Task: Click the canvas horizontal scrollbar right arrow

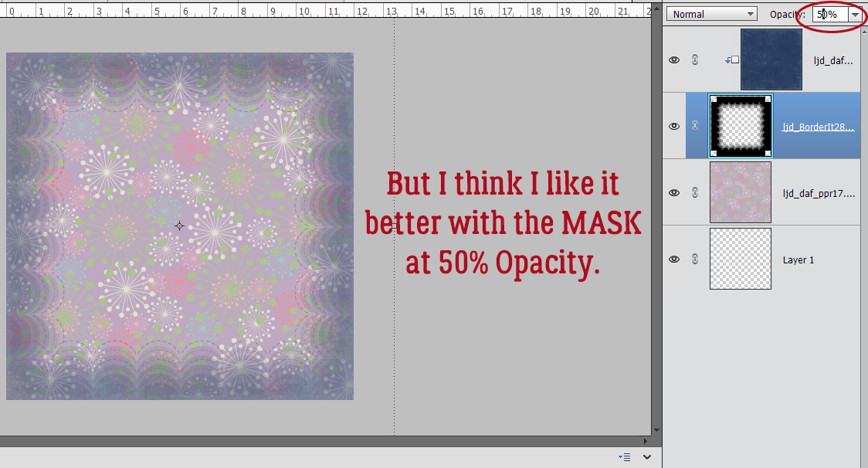Action: (646, 442)
